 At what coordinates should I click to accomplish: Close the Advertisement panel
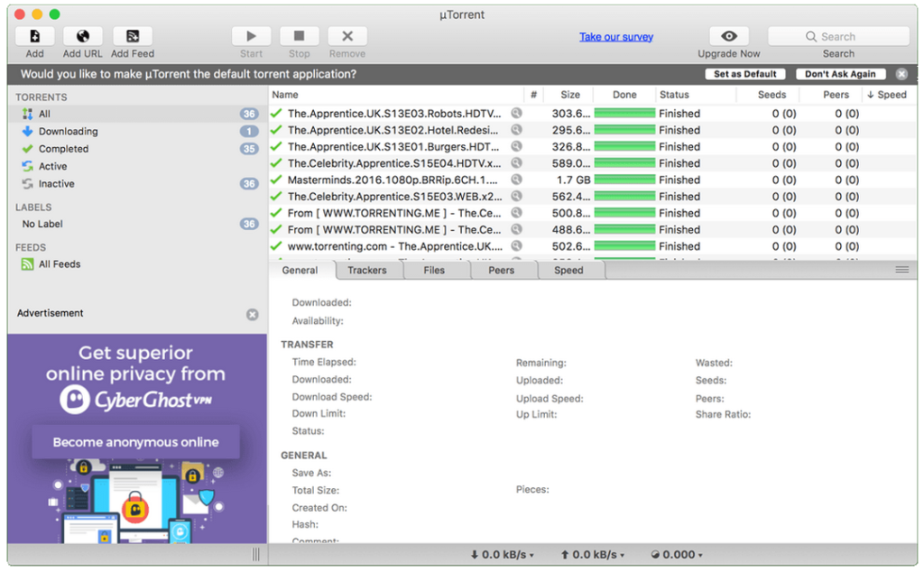(x=253, y=315)
